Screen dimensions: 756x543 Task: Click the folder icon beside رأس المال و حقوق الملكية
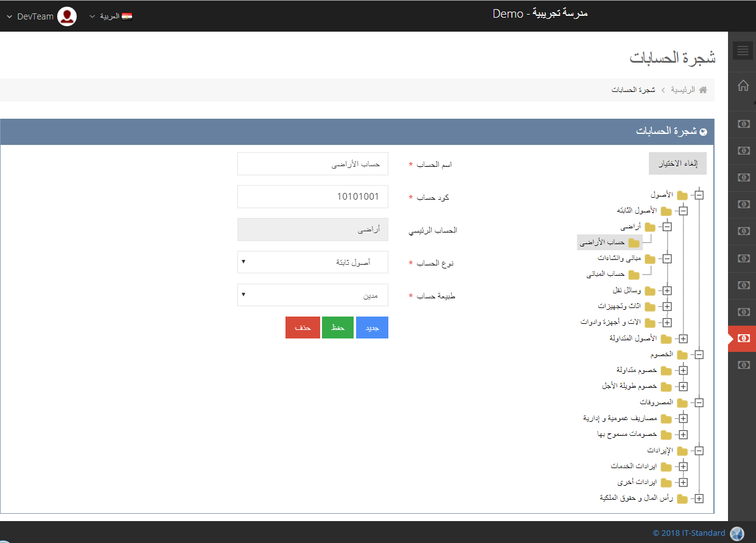(x=682, y=499)
